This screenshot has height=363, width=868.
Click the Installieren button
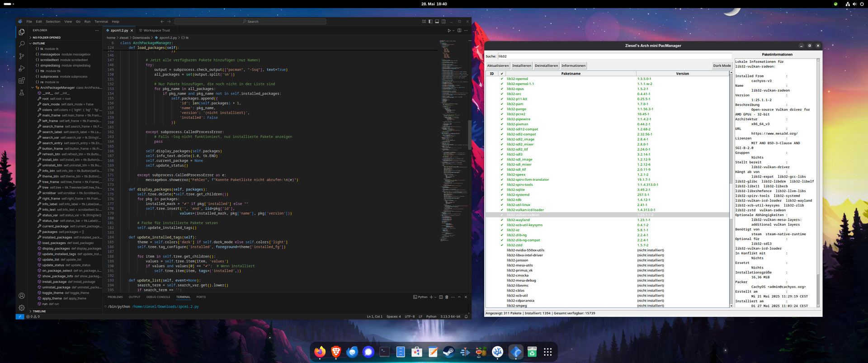[521, 66]
